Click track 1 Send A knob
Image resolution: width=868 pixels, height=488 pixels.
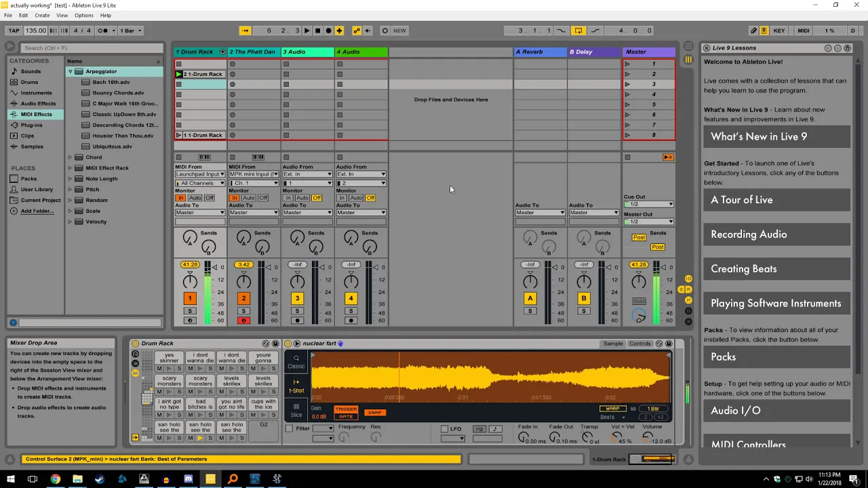[190, 237]
